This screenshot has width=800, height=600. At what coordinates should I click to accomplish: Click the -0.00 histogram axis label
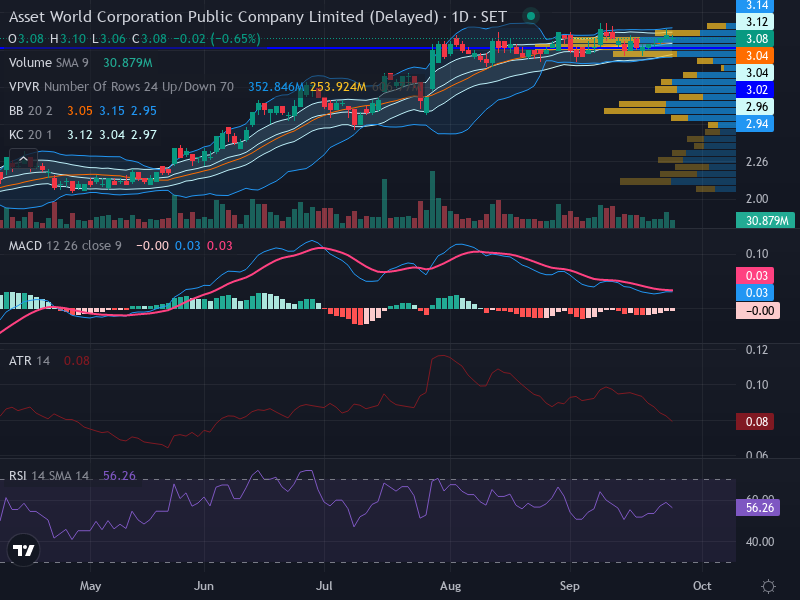pyautogui.click(x=758, y=311)
